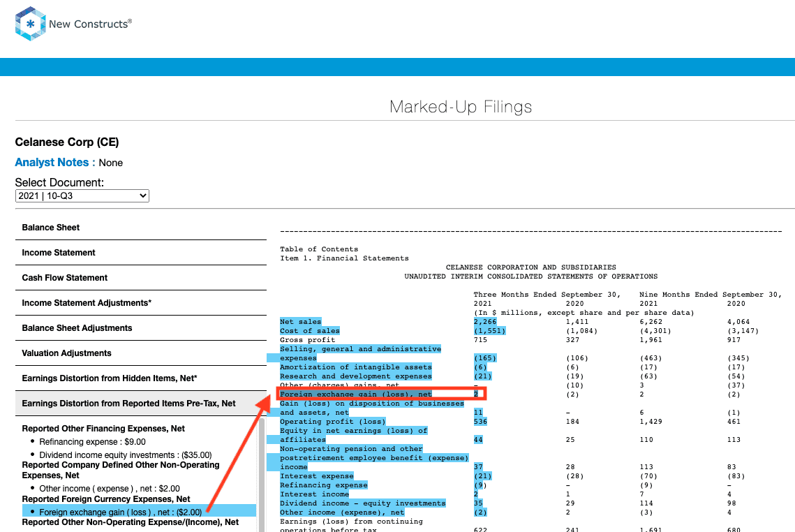Screen dimensions: 795x532
Task: Click the New Constructs logo icon
Action: coord(31,24)
